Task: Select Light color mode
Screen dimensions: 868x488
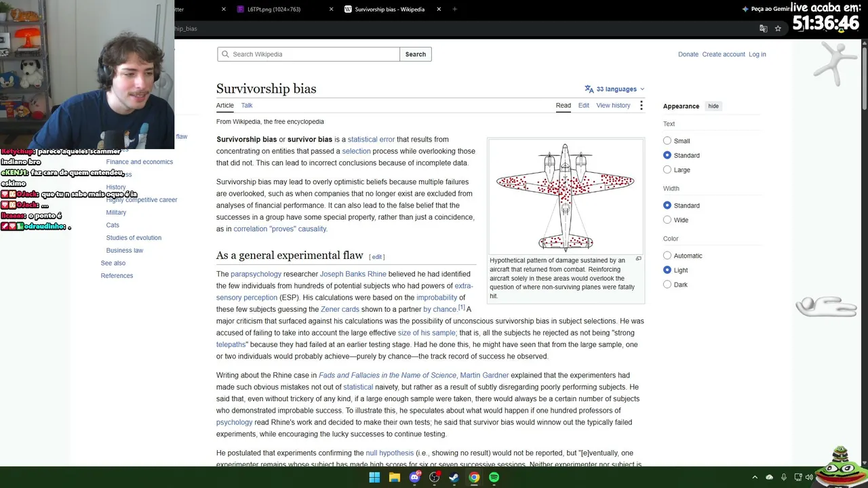Action: coord(667,270)
